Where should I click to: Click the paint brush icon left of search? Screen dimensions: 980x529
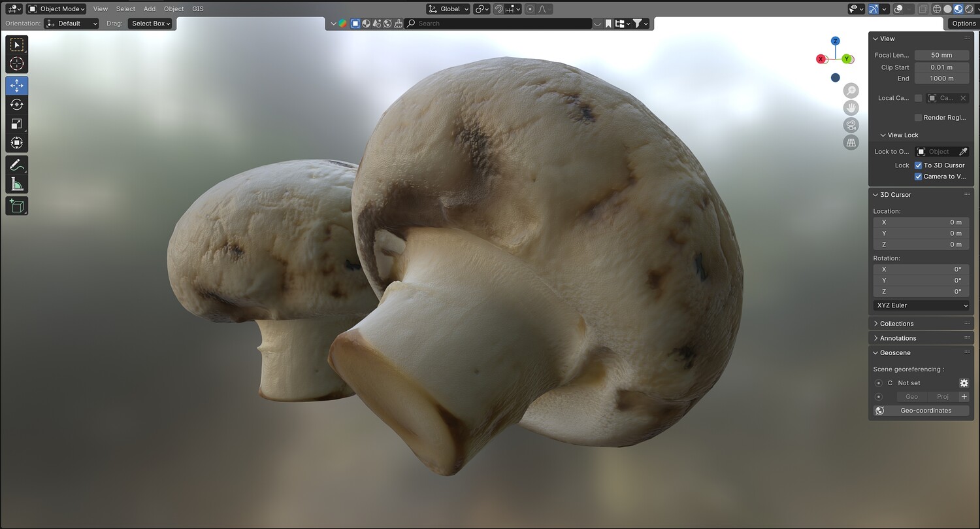pyautogui.click(x=398, y=24)
